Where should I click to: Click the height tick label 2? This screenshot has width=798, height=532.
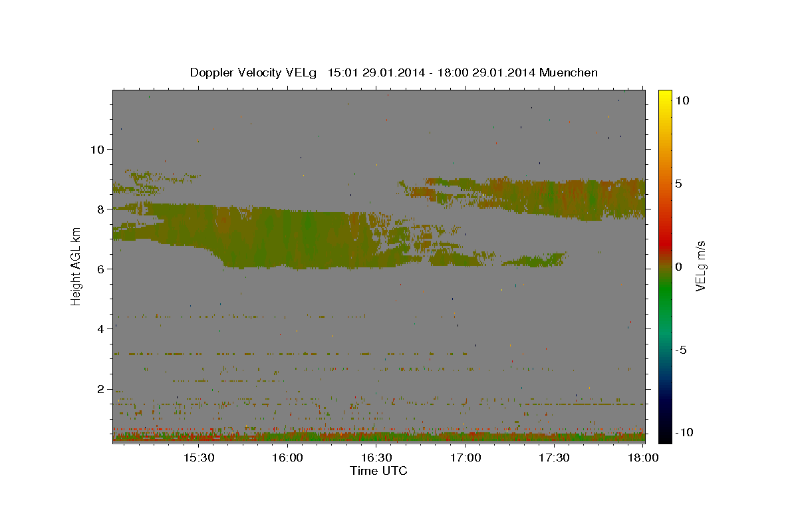click(x=100, y=389)
